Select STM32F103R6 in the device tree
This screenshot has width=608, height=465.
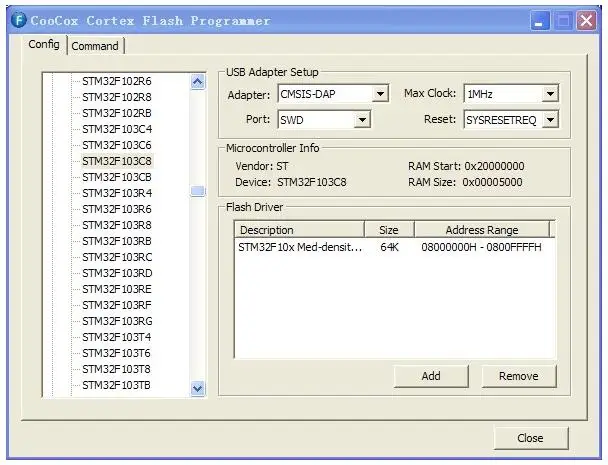(117, 209)
